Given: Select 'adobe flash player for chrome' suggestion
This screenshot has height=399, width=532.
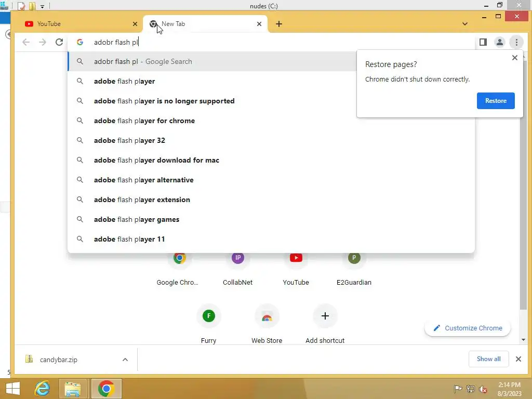Looking at the screenshot, I should point(271,121).
